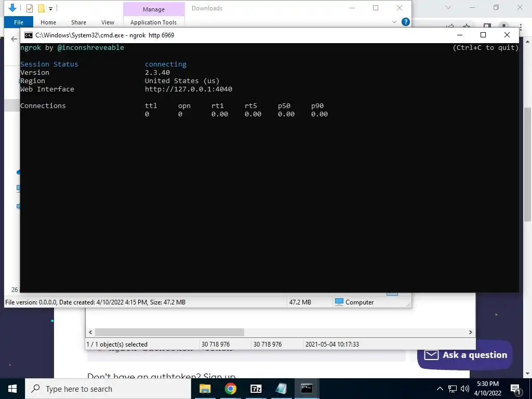Click the blue down-arrow icon in Explorer title bar

pos(12,8)
